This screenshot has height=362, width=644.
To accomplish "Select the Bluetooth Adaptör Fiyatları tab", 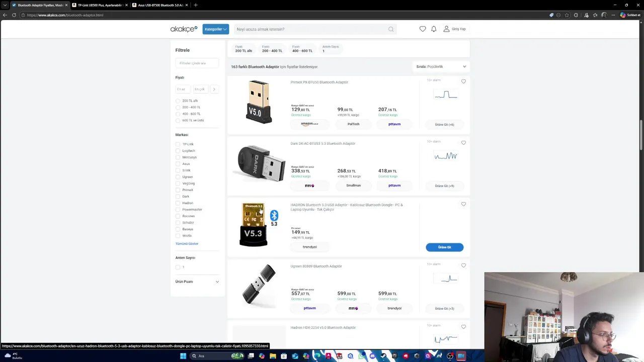I will point(39,5).
